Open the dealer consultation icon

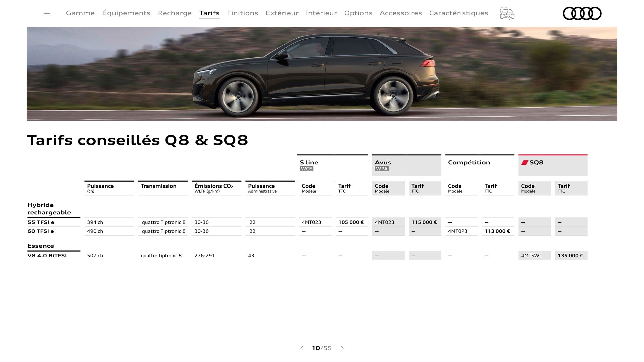point(507,13)
